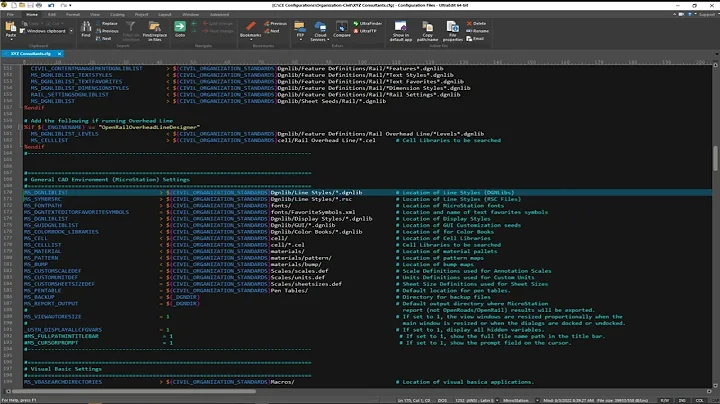Click the Bookmarks icon
Screen dimensions: 720x404
pyautogui.click(x=250, y=28)
